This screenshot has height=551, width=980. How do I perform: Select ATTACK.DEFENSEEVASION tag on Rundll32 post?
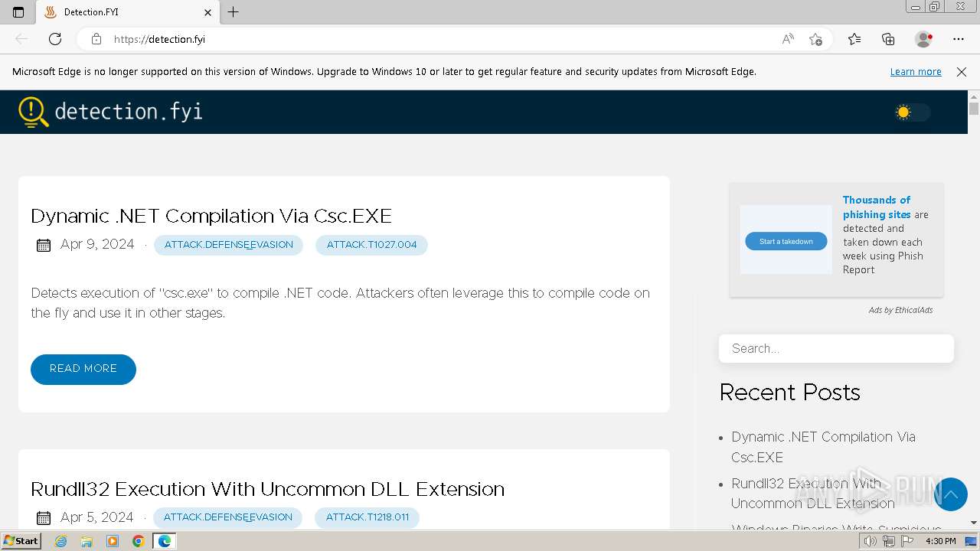pos(227,517)
